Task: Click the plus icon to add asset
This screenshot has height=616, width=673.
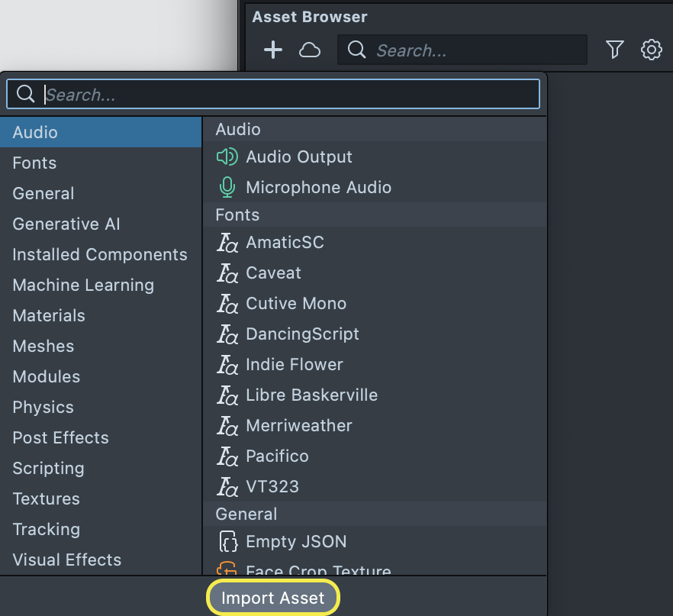Action: 272,50
